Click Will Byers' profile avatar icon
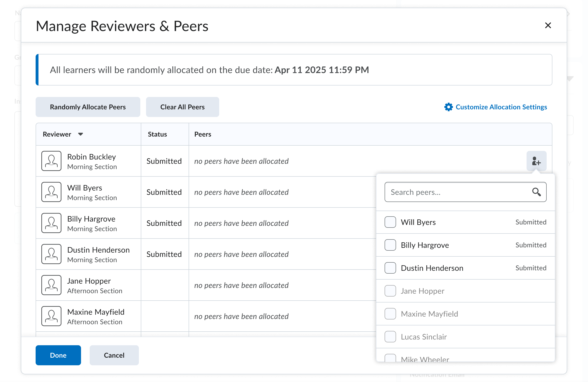Viewport: 588px width, 382px height. click(51, 192)
